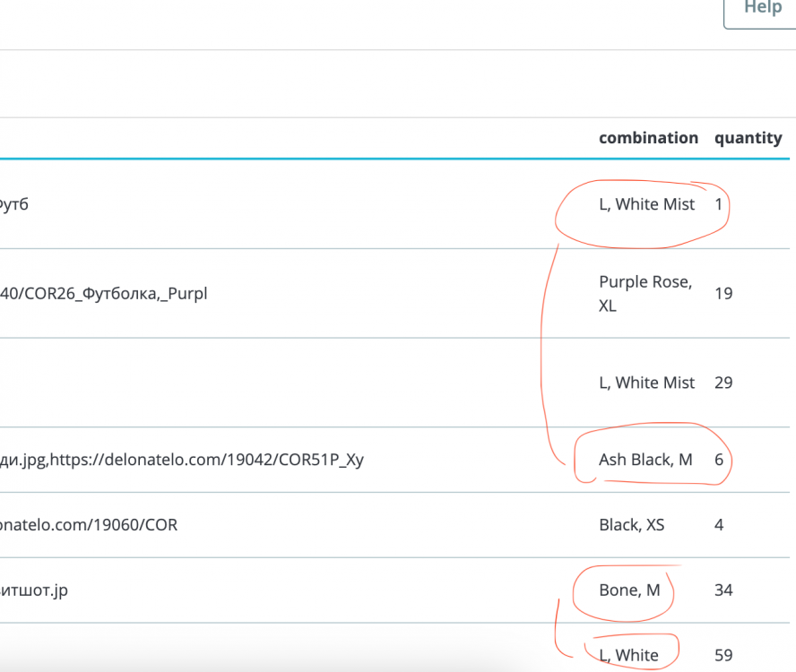Click the onatelo.com/19060/COR URL text
Viewport: 796px width, 672px height.
tap(89, 525)
